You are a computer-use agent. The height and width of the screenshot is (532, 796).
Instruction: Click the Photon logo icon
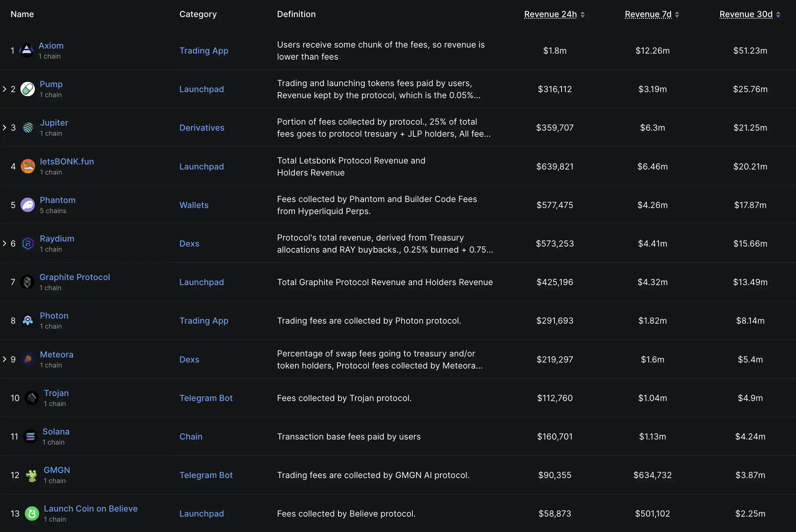(28, 321)
